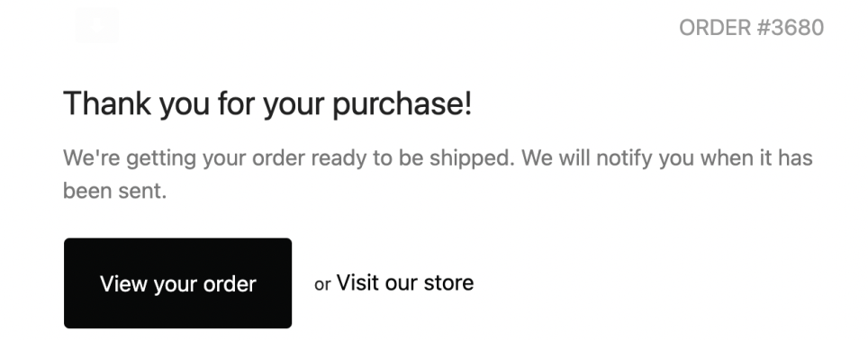Click the ORDER #3680 label
The width and height of the screenshot is (868, 340).
pyautogui.click(x=751, y=28)
